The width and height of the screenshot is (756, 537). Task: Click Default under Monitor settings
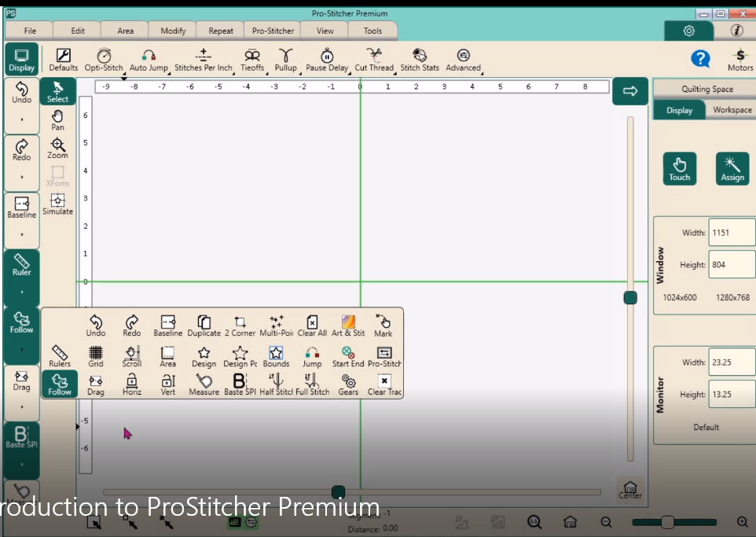tap(706, 427)
